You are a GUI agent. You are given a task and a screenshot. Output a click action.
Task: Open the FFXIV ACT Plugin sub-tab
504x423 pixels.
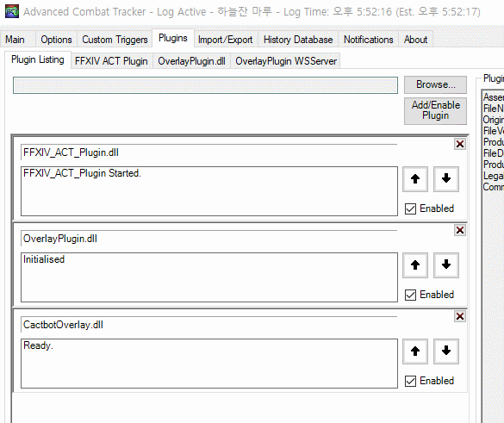[111, 61]
